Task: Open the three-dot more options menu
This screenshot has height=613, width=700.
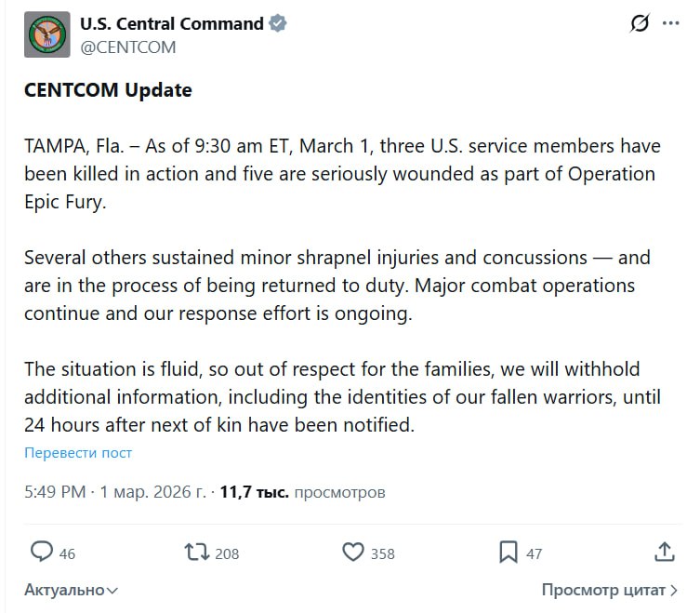Action: point(671,24)
